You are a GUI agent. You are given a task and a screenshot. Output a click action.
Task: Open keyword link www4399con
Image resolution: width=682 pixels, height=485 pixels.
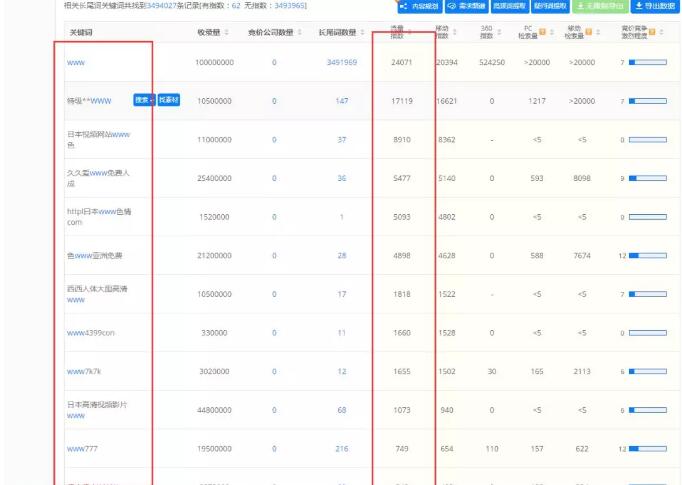(x=90, y=333)
